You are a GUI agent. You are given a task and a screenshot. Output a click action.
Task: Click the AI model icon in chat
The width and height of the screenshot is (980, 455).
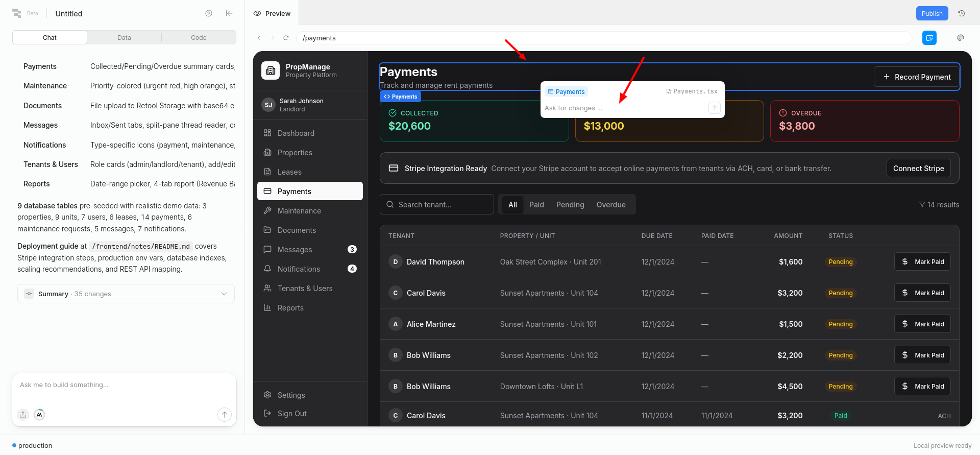coord(39,414)
